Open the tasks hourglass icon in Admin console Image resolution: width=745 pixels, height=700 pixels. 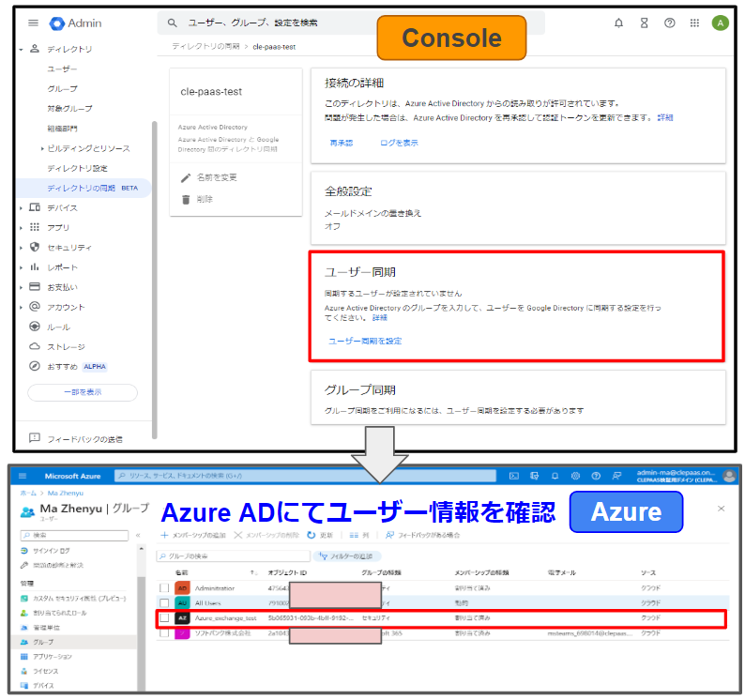[644, 23]
